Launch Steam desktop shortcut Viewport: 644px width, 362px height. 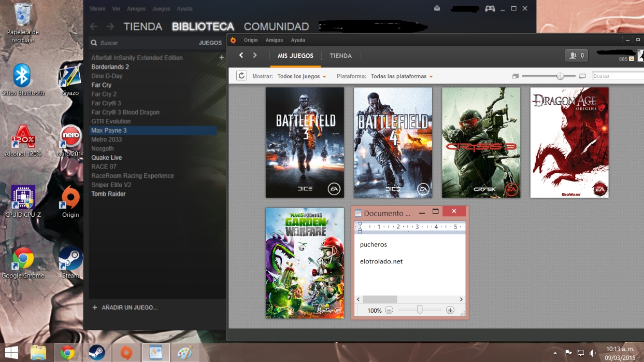pos(70,262)
